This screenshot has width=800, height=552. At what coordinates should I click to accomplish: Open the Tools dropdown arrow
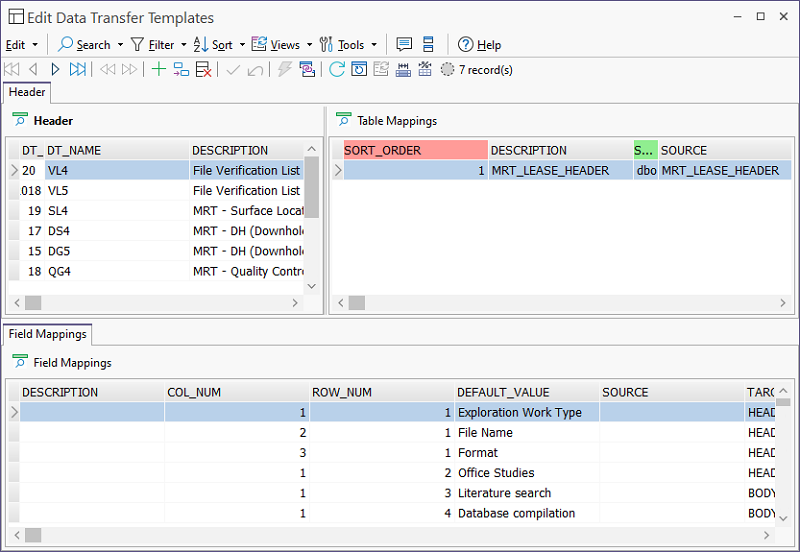(x=374, y=45)
